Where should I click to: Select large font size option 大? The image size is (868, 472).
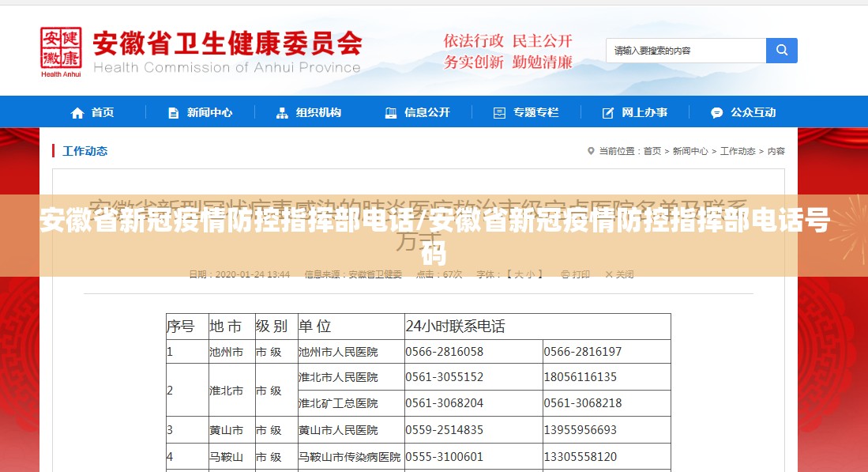click(518, 274)
